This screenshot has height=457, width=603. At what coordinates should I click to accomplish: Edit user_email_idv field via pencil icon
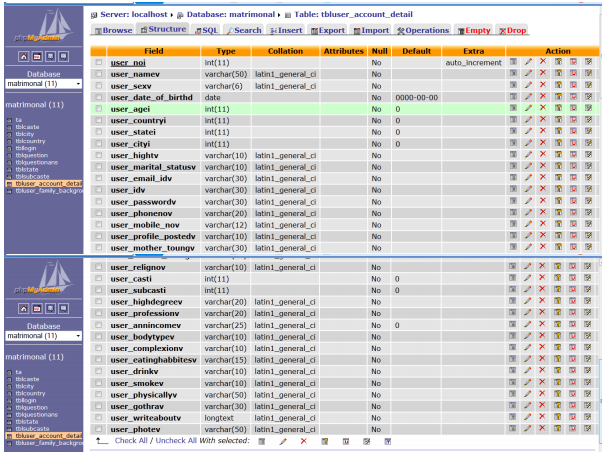(x=528, y=178)
